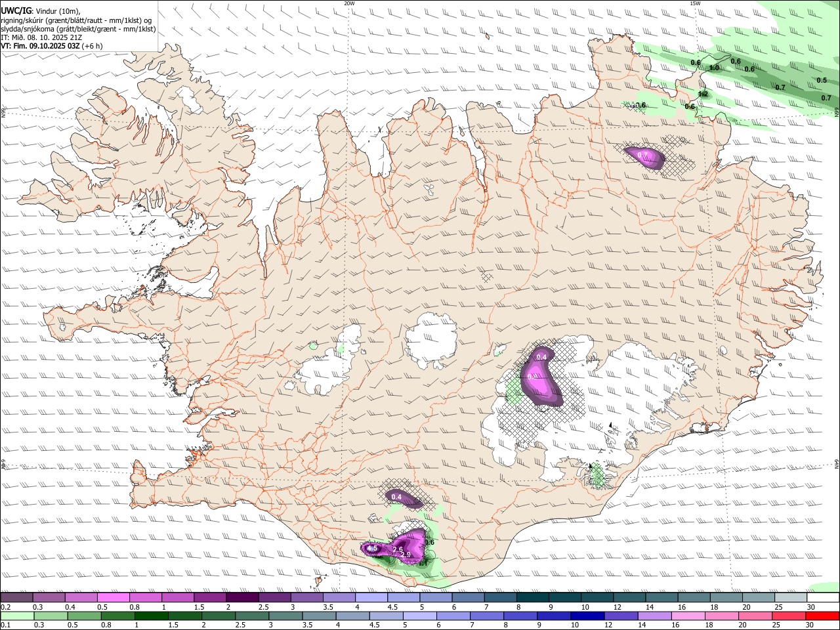Click the '1.2' value near northeast coast

(703, 94)
